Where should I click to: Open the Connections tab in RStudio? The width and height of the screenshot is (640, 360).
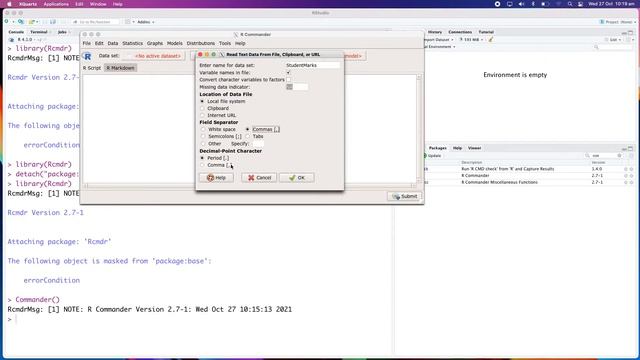(460, 32)
